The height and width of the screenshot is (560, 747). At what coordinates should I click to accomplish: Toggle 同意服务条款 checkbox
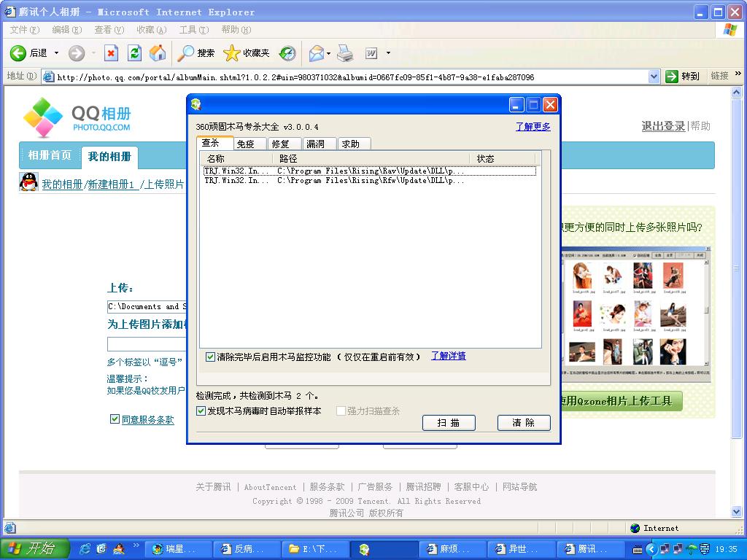tap(115, 419)
